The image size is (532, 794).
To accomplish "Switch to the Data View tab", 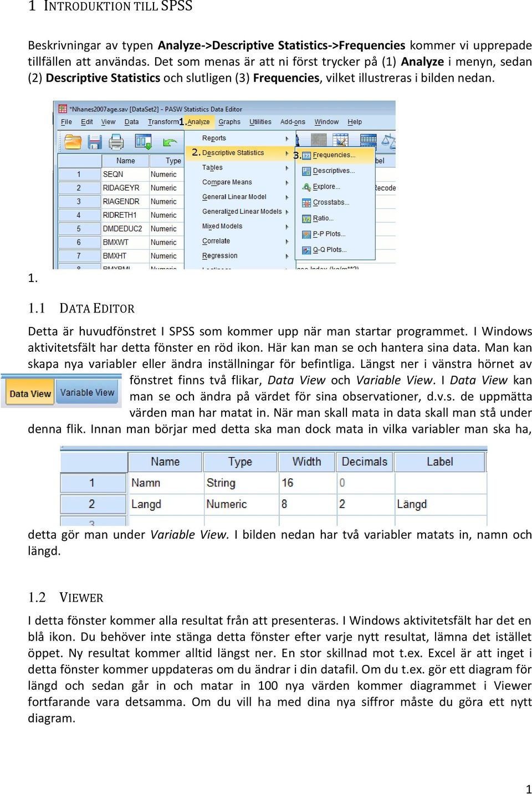I will pyautogui.click(x=29, y=393).
